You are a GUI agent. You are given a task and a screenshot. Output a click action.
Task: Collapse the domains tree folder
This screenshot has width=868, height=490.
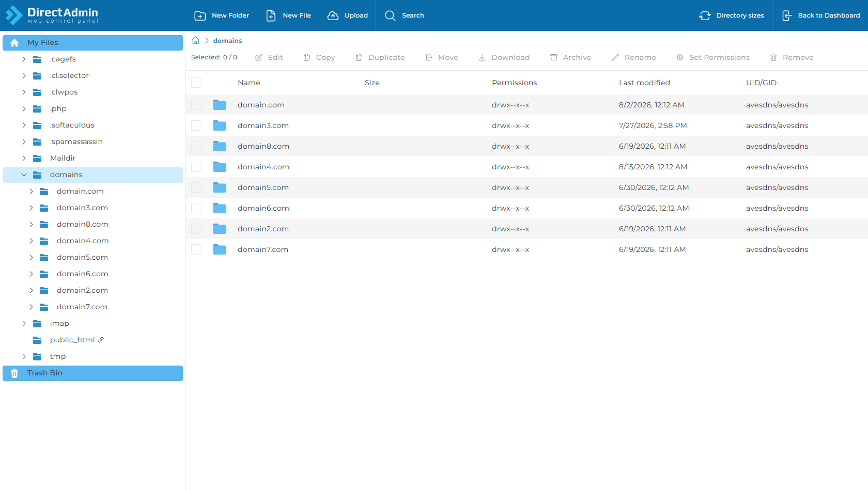[24, 175]
